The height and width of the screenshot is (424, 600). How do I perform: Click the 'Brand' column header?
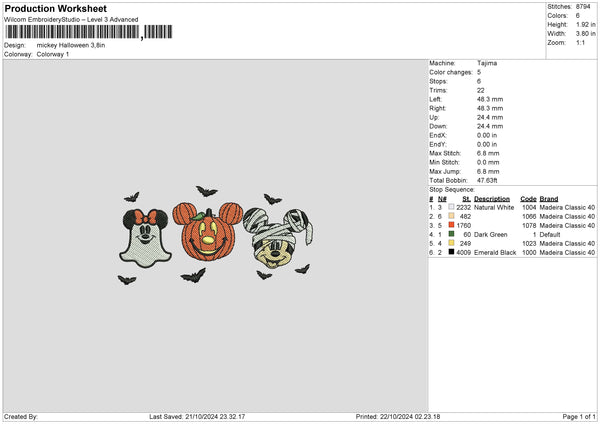[549, 199]
